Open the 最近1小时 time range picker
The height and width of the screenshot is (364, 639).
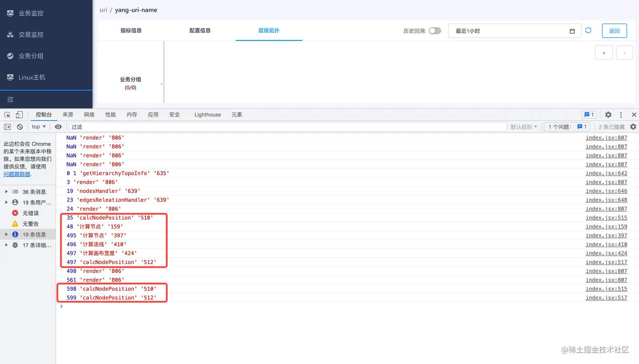515,31
